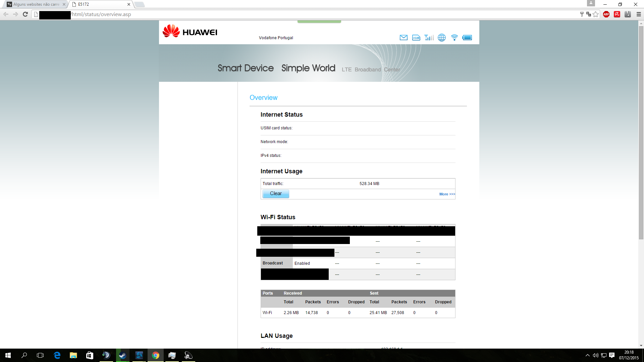Screen dimensions: 644x362
Task: Open Steam from the taskbar
Action: click(x=122, y=355)
